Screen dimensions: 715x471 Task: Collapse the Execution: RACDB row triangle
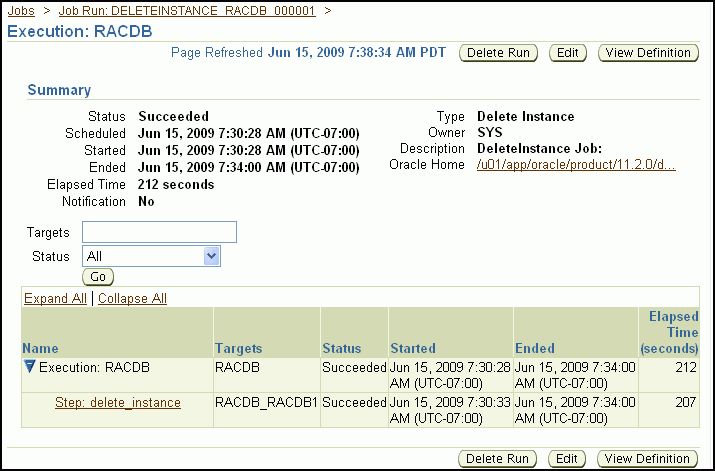(30, 367)
